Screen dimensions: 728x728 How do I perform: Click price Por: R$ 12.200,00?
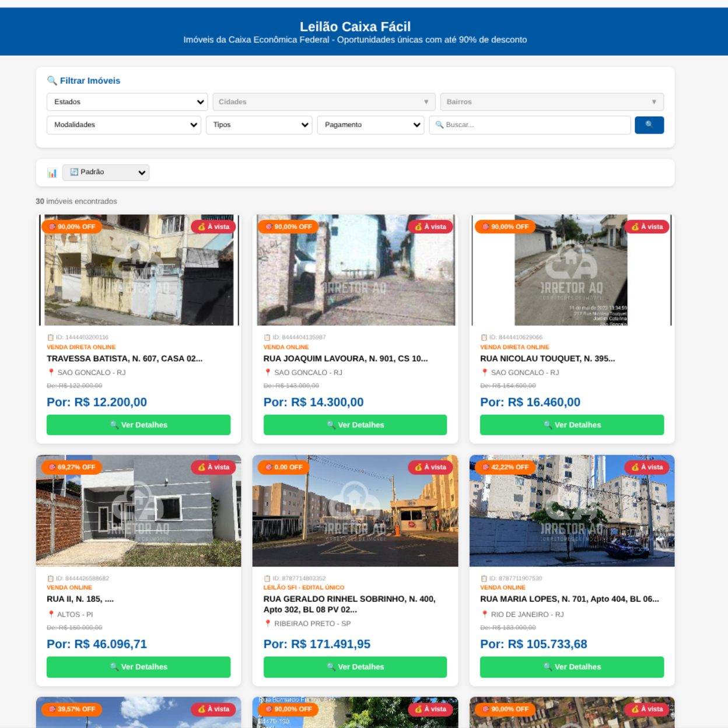97,402
